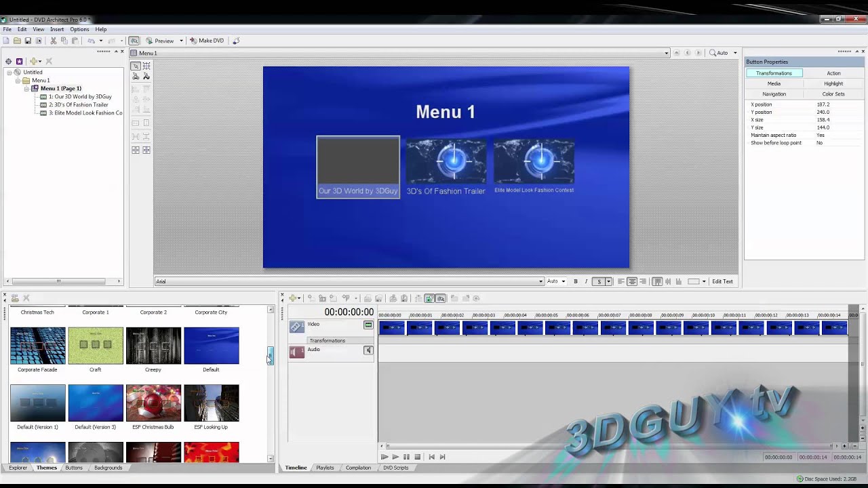Open the Options menu
The width and height of the screenshot is (868, 488).
(79, 29)
